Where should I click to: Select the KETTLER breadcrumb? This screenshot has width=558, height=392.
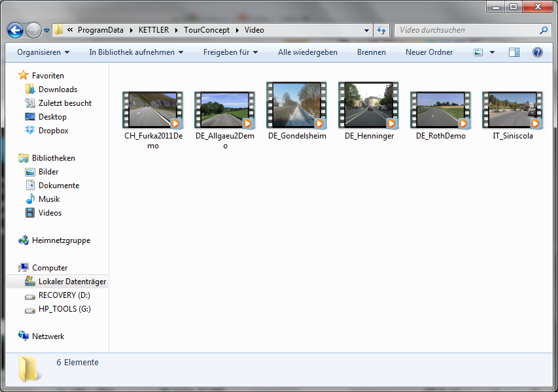(x=154, y=30)
